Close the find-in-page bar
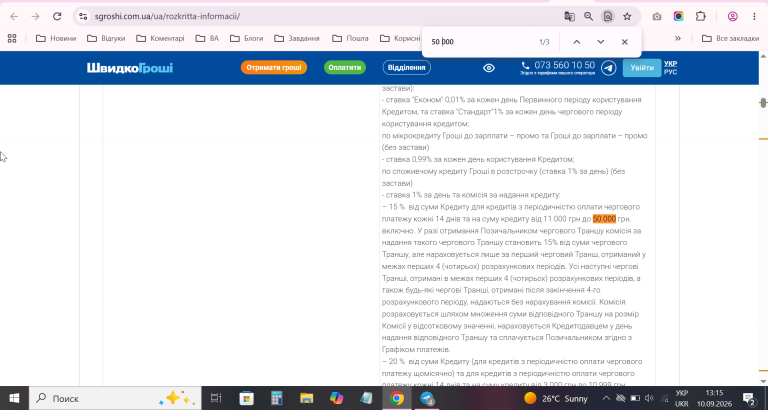The width and height of the screenshot is (768, 410). [x=624, y=42]
